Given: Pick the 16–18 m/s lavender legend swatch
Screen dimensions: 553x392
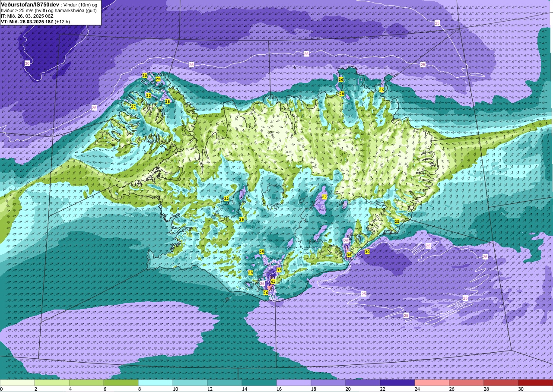Looking at the screenshot, I should tap(294, 383).
